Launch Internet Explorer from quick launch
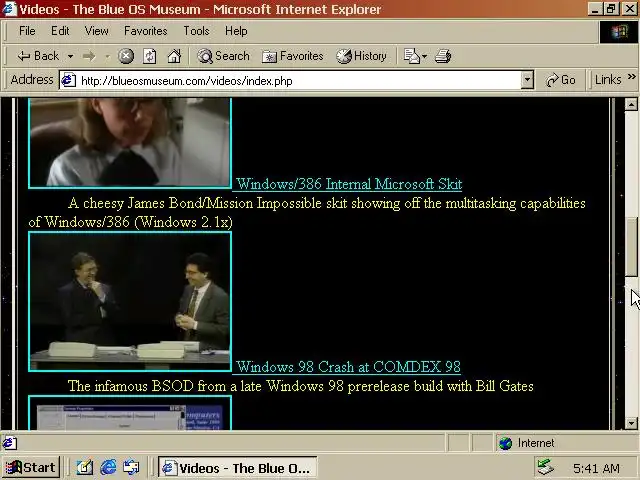This screenshot has height=480, width=640. pos(108,468)
